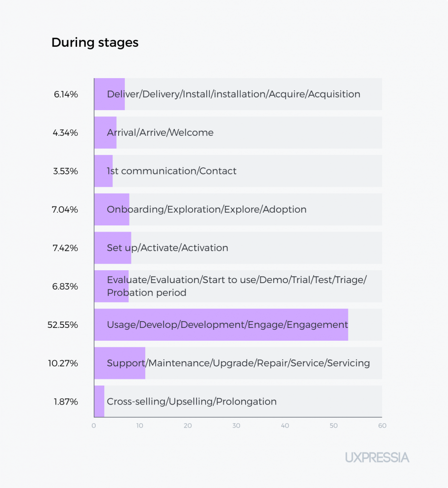Viewport: 448px width, 488px height.
Task: Click the axis tick labeled 10
Action: point(139,426)
